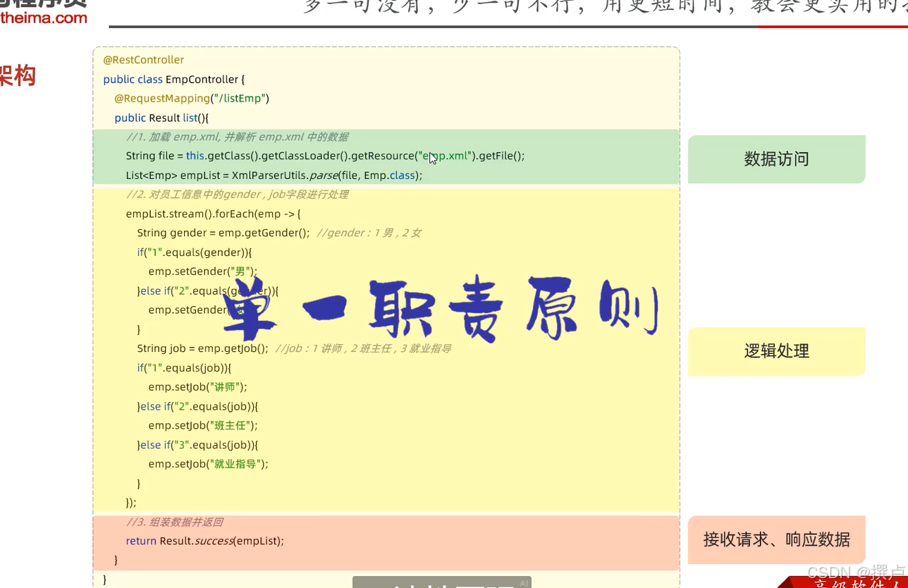Click the 数据访问 label on the right
Image resolution: width=908 pixels, height=588 pixels.
coord(776,159)
